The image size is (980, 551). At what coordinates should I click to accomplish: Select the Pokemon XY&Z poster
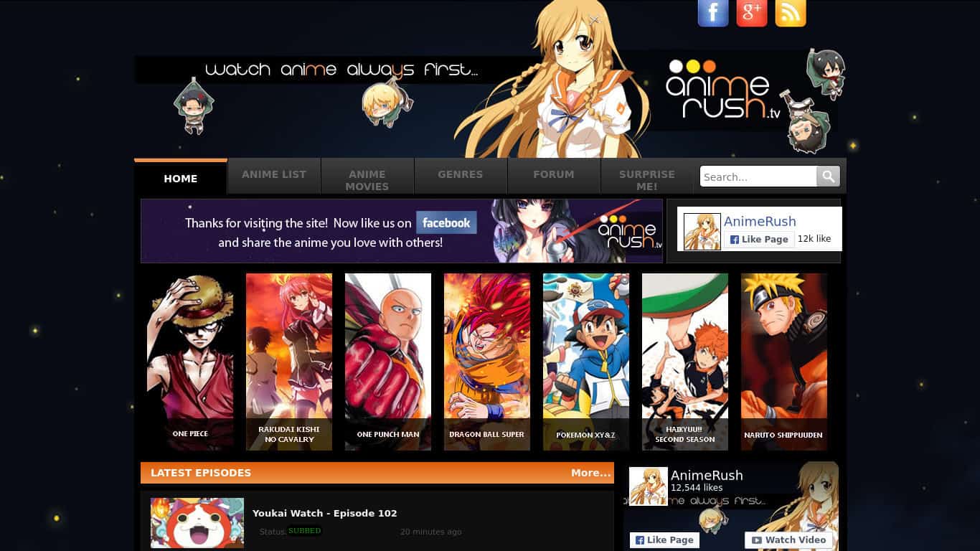pos(586,362)
